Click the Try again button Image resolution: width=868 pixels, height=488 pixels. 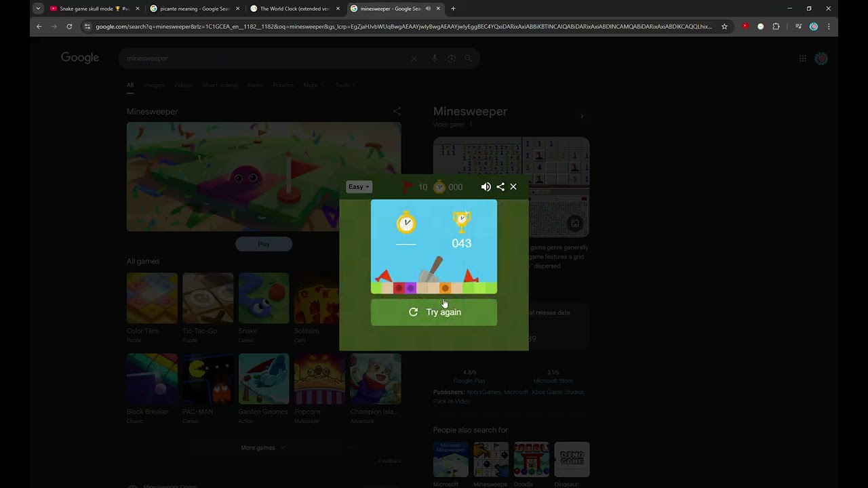coord(434,312)
